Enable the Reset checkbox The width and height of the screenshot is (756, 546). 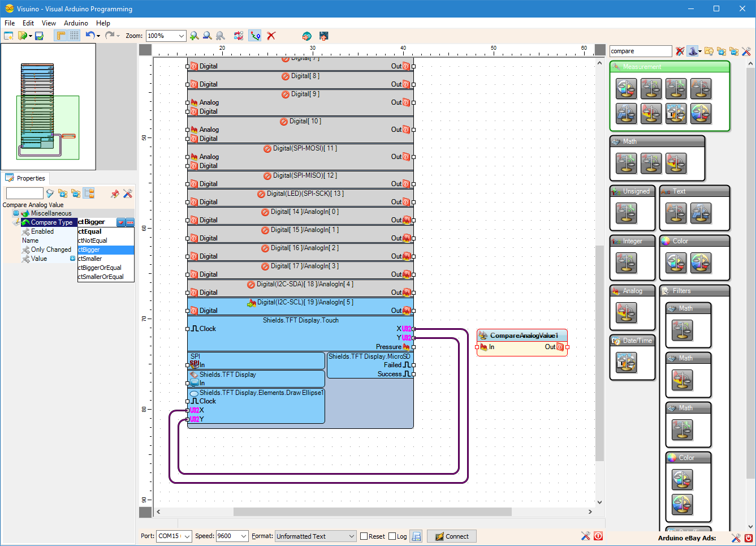tap(364, 536)
